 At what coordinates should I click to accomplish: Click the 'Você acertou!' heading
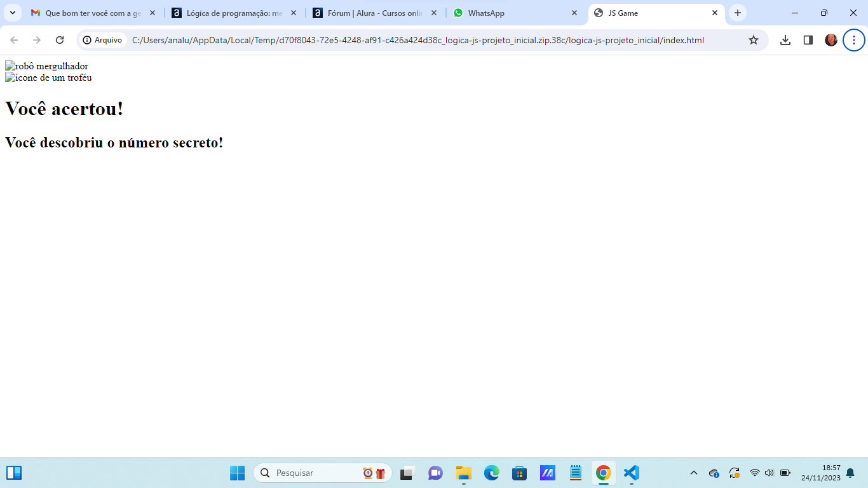[64, 109]
